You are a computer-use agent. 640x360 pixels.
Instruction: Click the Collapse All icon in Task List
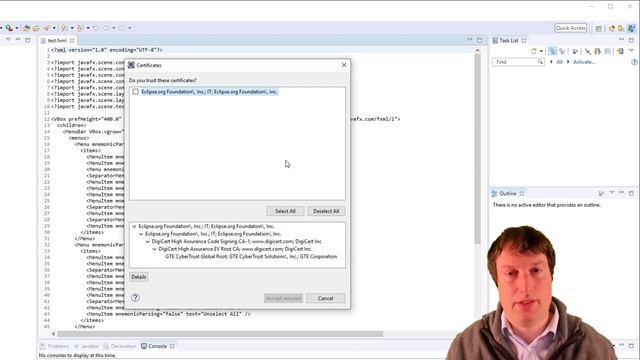607,51
